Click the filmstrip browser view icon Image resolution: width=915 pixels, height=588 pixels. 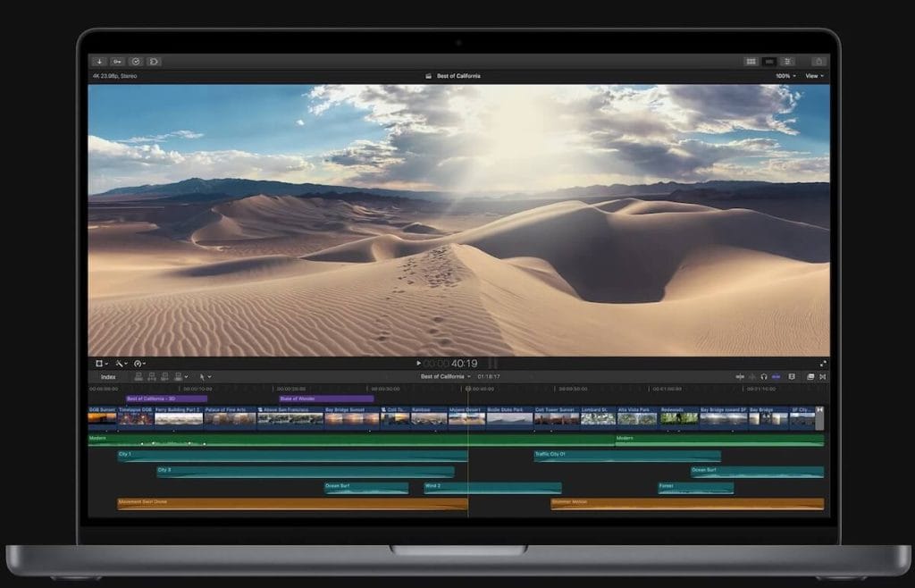click(x=769, y=62)
